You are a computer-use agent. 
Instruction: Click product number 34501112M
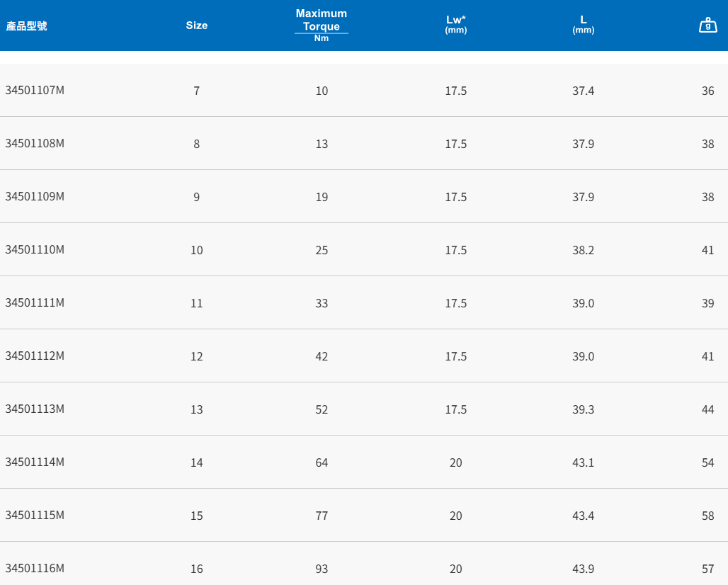point(35,356)
